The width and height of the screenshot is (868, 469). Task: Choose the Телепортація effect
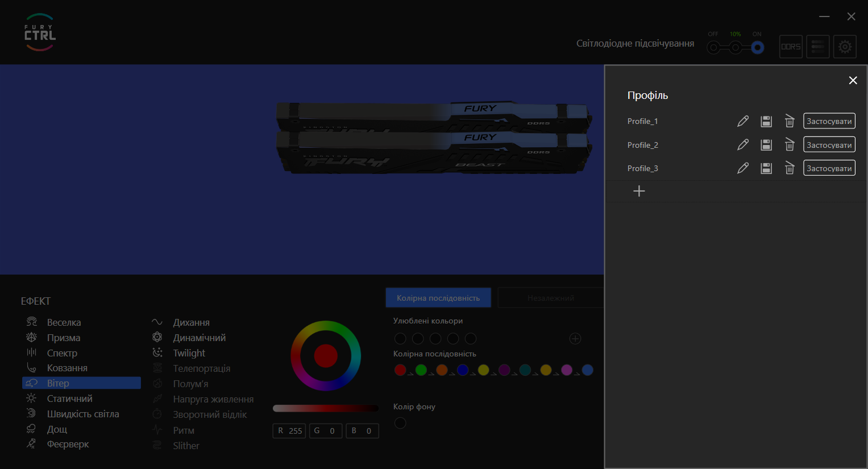click(202, 368)
